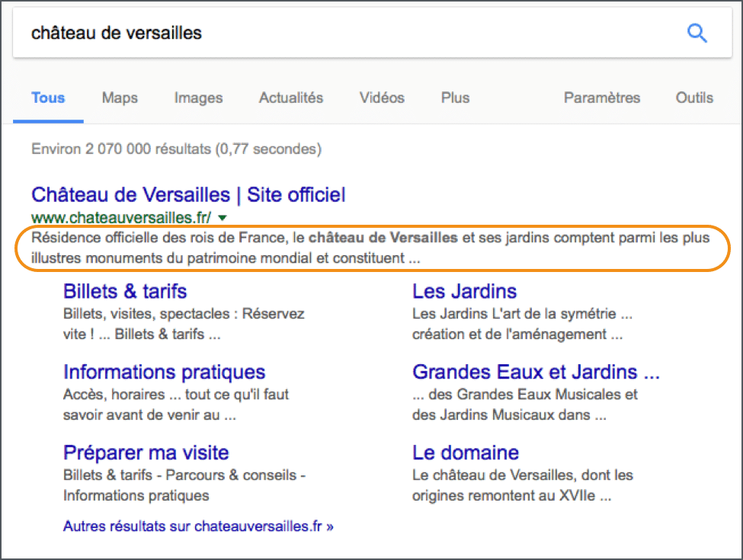Screen dimensions: 743x560
Task: Open Informations pratiques sitelink
Action: pyautogui.click(x=165, y=373)
